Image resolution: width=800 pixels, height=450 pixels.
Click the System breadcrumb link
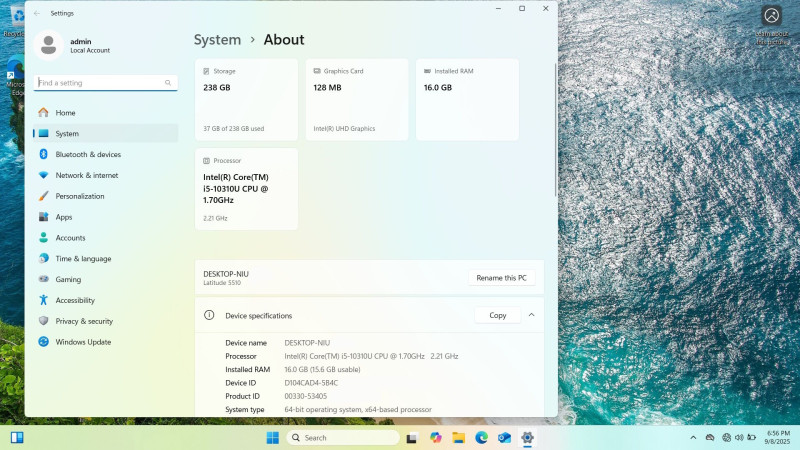point(217,40)
